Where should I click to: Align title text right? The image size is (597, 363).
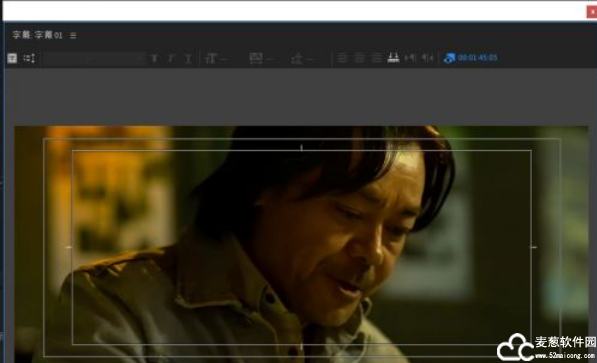(376, 58)
